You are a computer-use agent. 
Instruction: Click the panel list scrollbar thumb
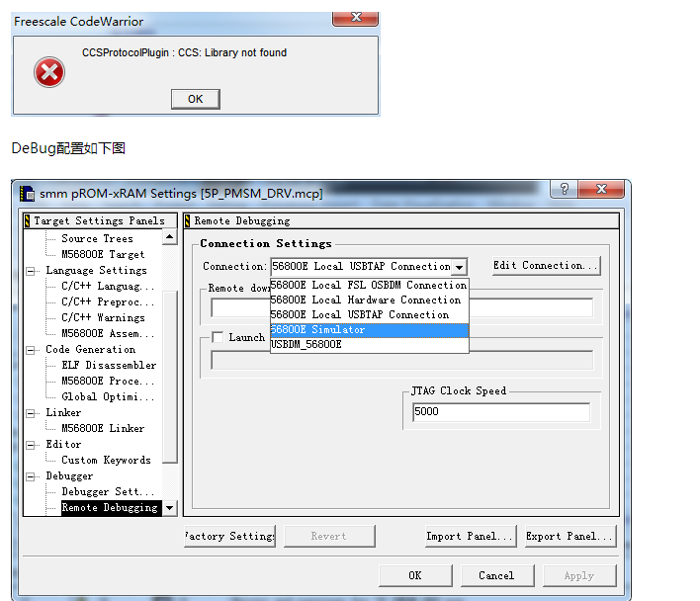point(169,377)
